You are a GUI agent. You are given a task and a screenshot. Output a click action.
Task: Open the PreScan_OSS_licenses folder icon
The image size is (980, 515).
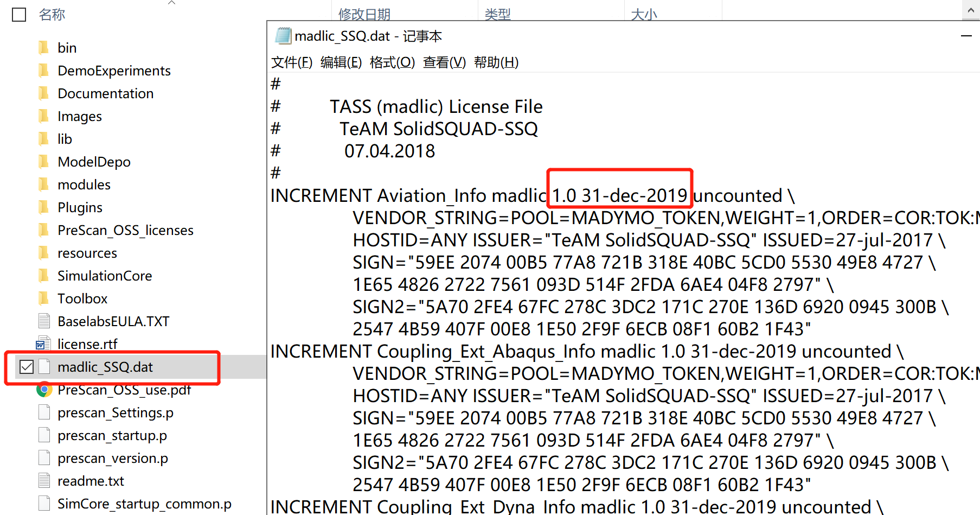coord(44,230)
